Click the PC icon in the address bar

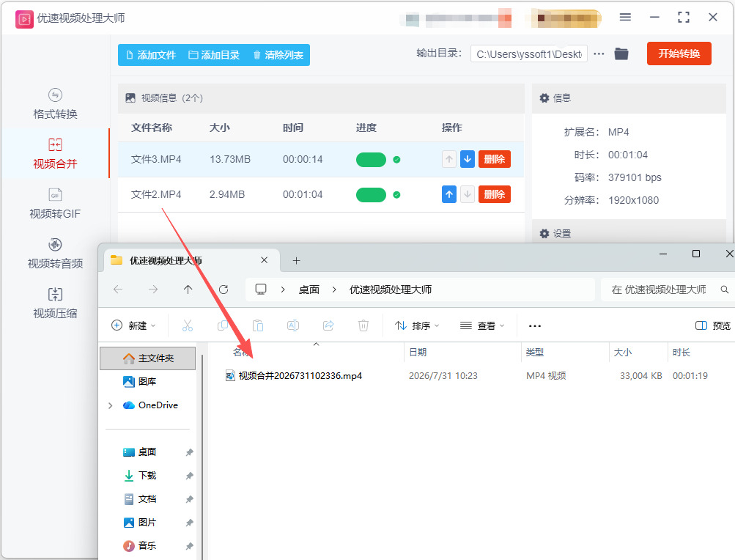(261, 290)
